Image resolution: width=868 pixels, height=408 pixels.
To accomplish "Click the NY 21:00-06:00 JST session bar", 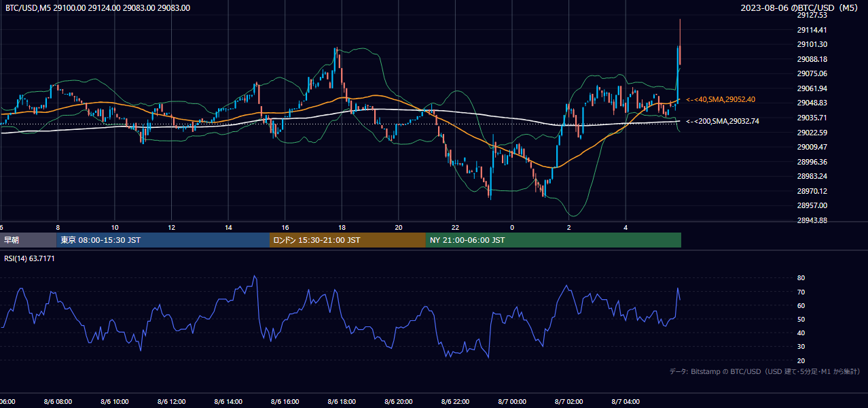I will click(x=554, y=240).
